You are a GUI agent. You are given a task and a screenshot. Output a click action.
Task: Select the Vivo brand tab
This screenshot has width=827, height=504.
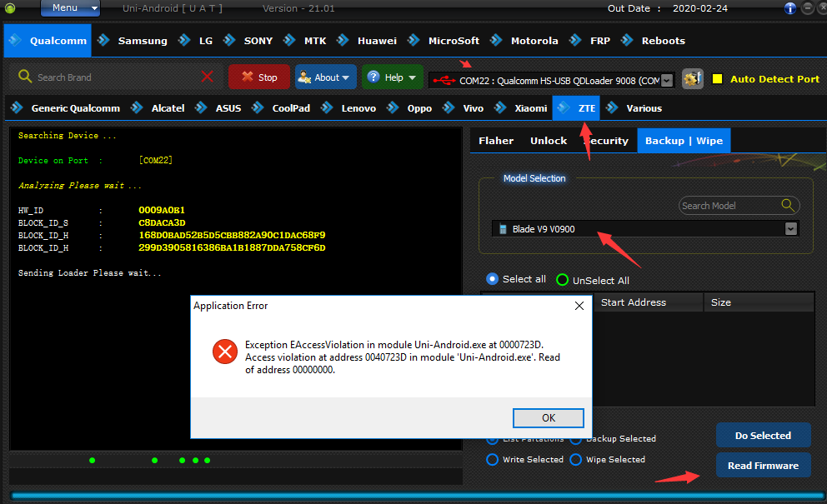pyautogui.click(x=464, y=108)
